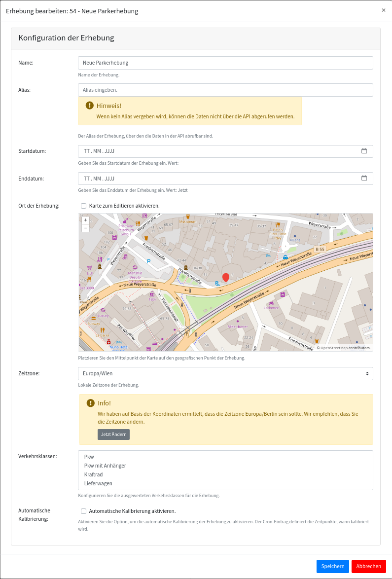The image size is (392, 579).
Task: Click the blue parking P icon near Friedrichstraße
Action: (149, 261)
